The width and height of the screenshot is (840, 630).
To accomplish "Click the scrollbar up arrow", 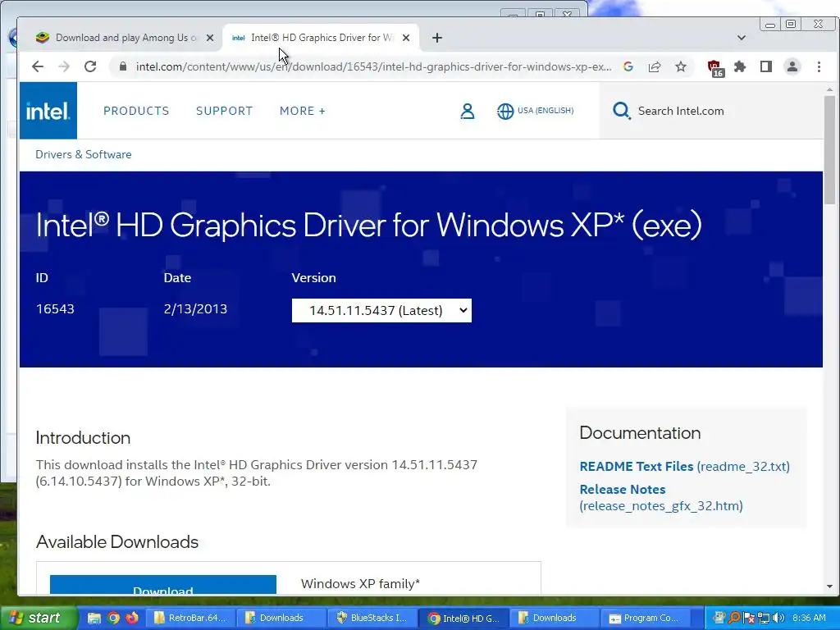I will [x=829, y=89].
